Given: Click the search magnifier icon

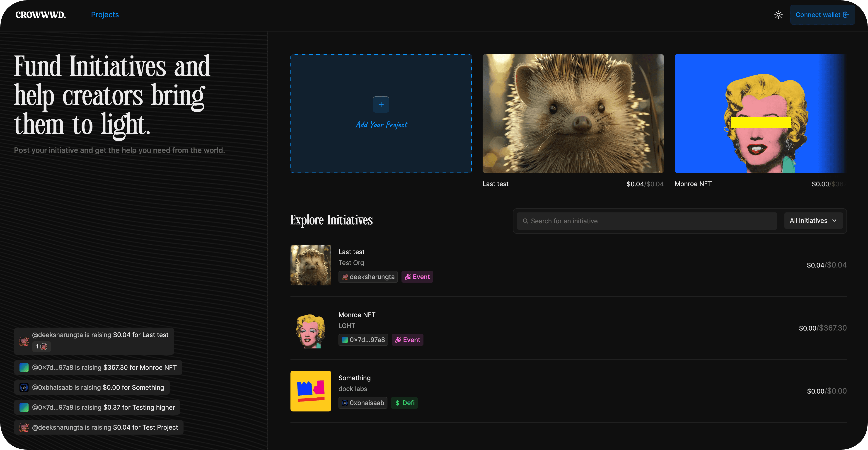Looking at the screenshot, I should pos(525,221).
